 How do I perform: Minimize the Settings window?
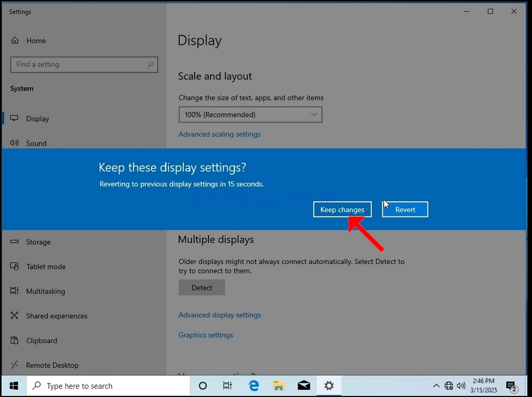click(467, 11)
